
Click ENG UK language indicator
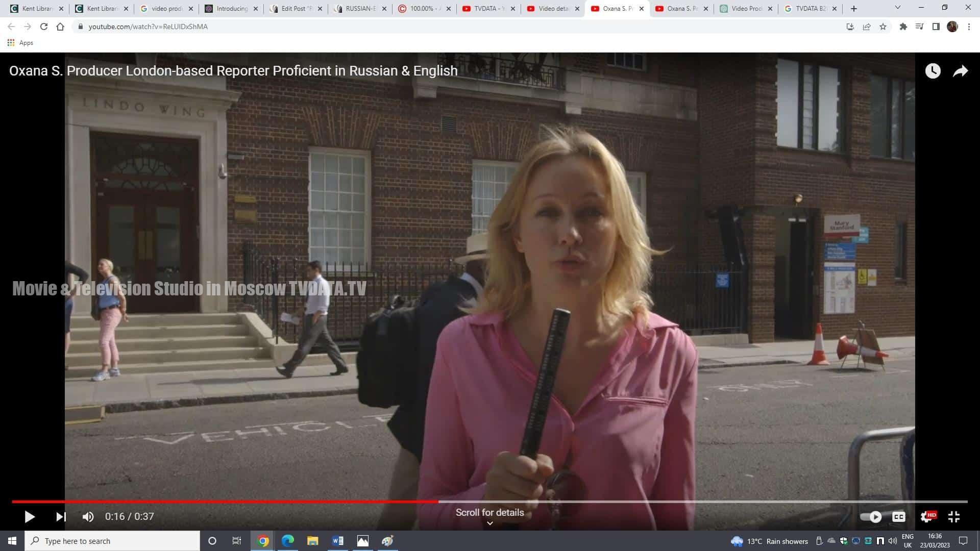(908, 541)
